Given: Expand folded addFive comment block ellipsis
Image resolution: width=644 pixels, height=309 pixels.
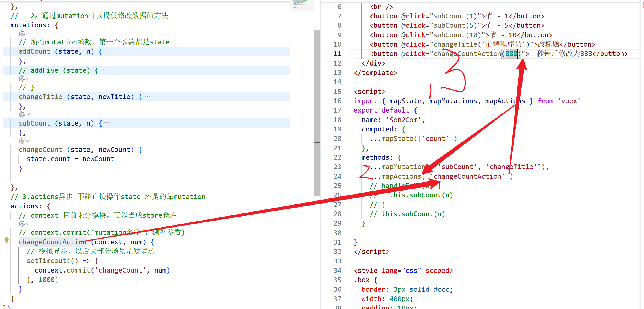Looking at the screenshot, I should point(104,70).
